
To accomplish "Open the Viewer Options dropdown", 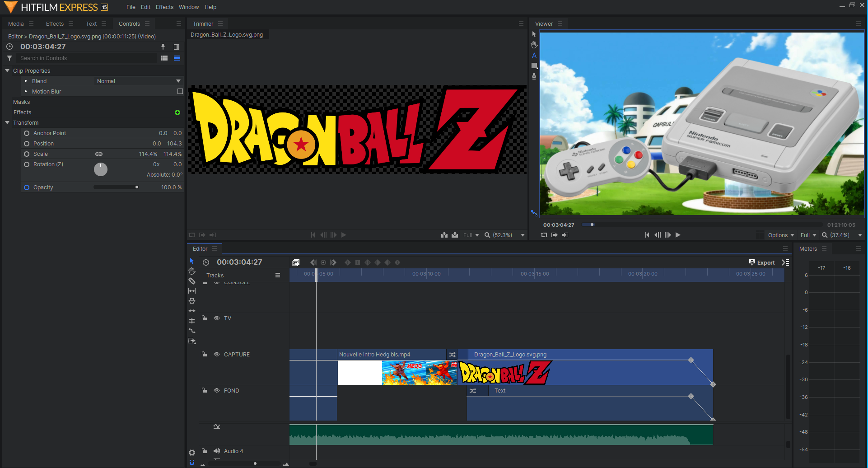I will (781, 235).
